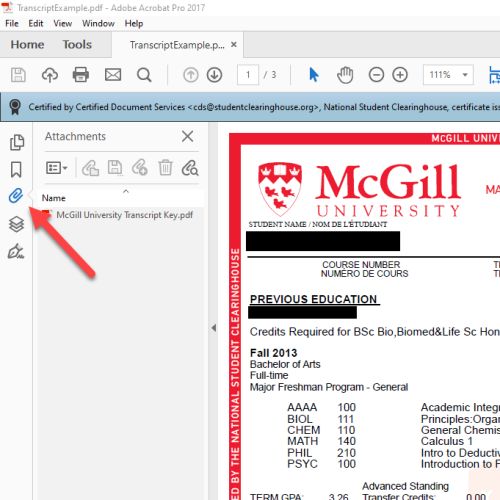500x500 pixels.
Task: Go to previous page arrow
Action: [191, 75]
